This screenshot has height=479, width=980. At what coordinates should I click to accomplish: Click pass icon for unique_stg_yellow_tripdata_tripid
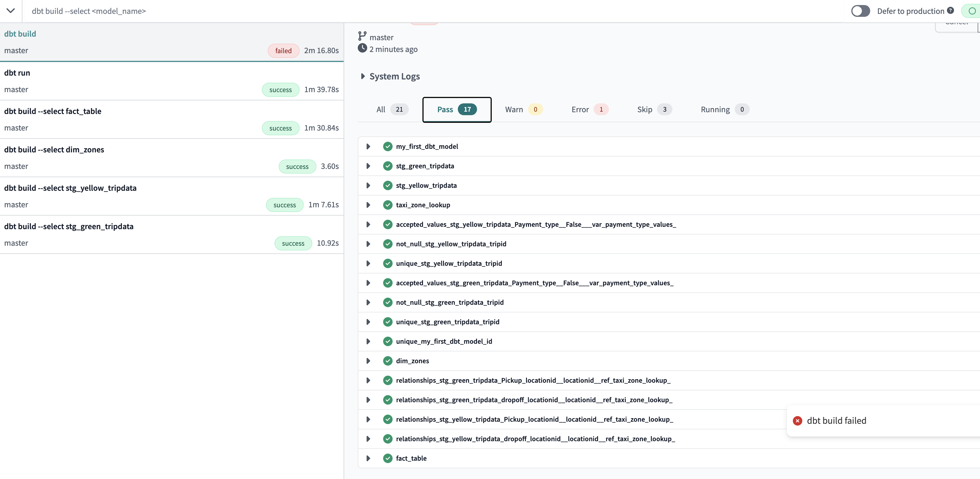388,263
